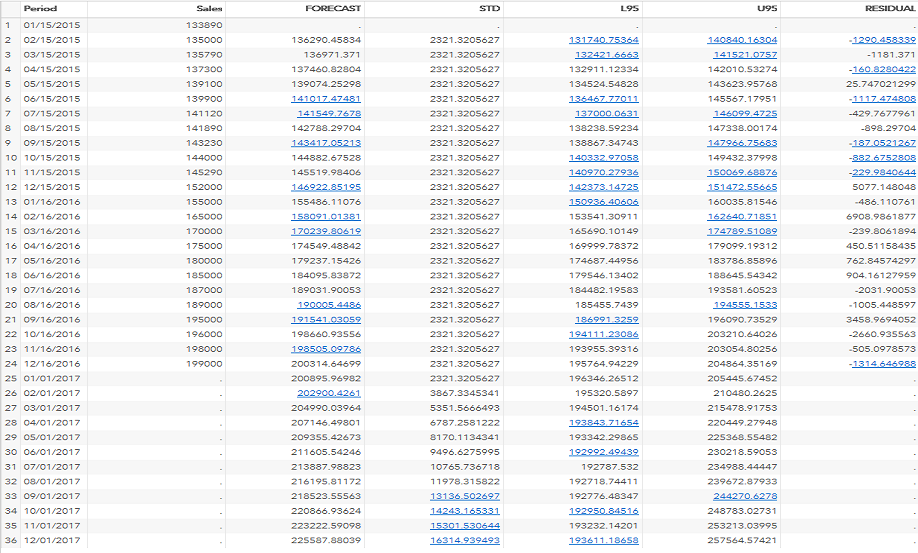Viewport: 918px width, 553px height.
Task: Open L95 link 150936.40606
Action: point(604,202)
